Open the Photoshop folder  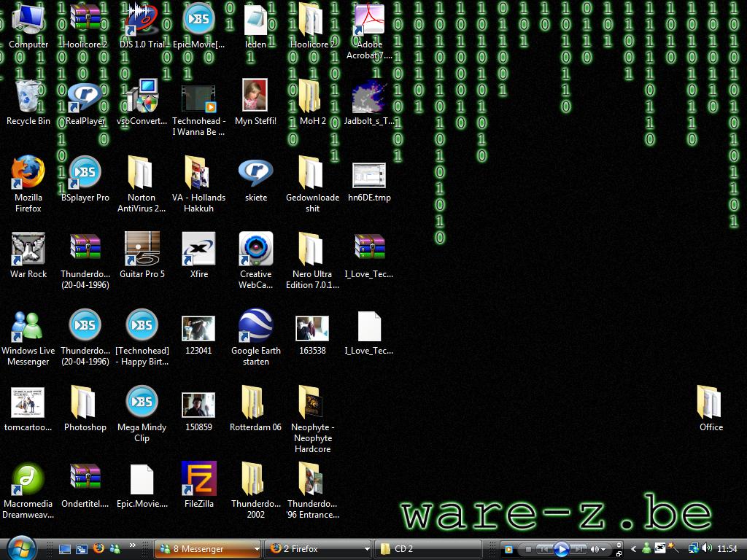point(85,408)
